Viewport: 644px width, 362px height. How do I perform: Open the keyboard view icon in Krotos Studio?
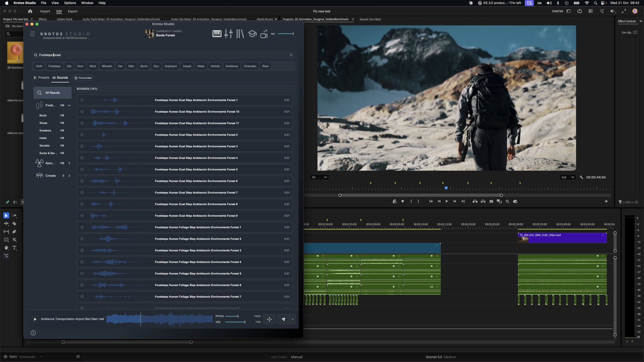(217, 33)
